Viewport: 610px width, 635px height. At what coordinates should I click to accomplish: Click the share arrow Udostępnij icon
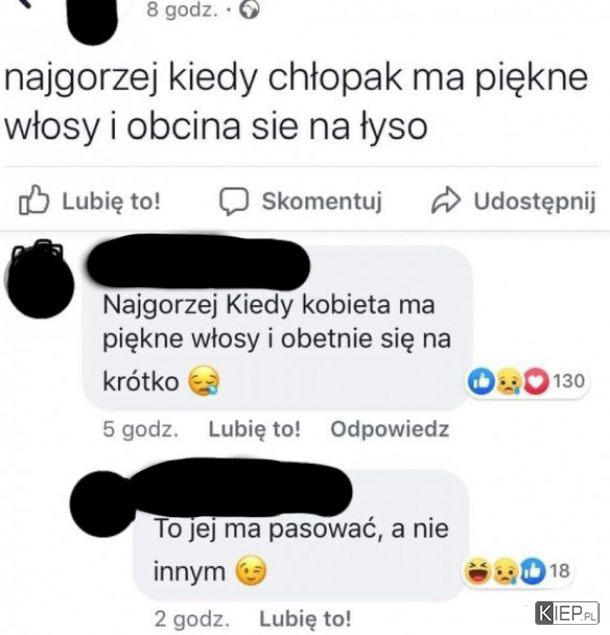coord(446,200)
